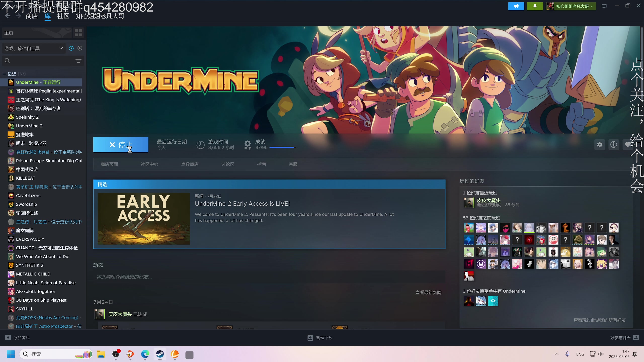Open 管理下载 downloads manager
The height and width of the screenshot is (362, 644).
(320, 338)
